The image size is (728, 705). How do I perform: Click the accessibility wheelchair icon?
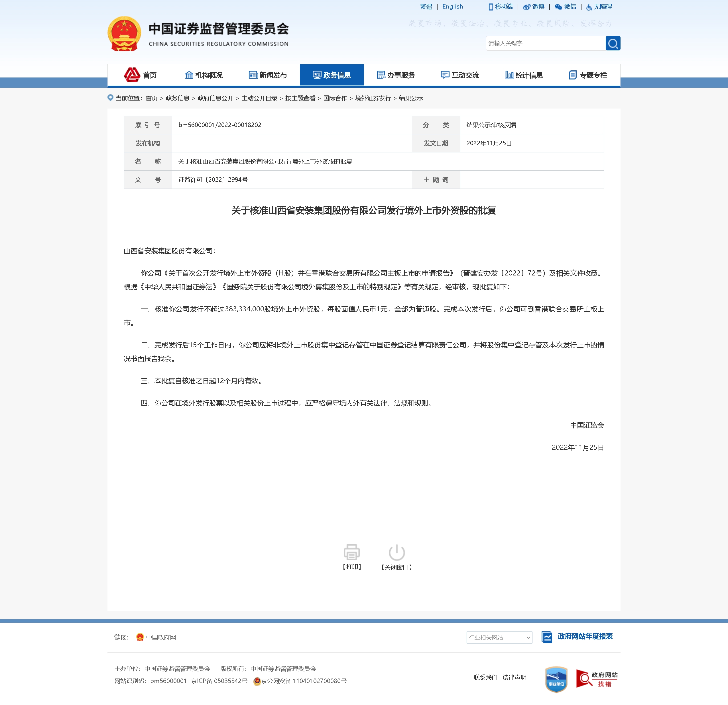tap(589, 7)
